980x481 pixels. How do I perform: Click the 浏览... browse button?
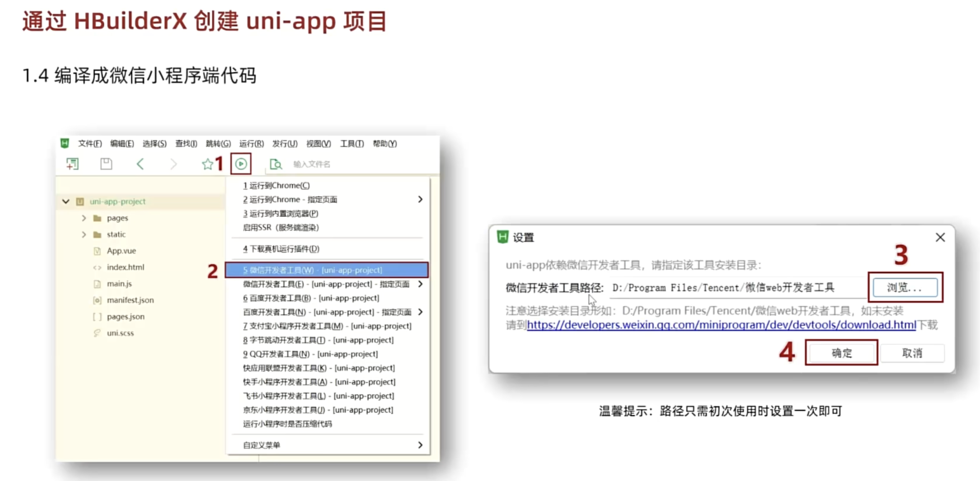pos(905,287)
